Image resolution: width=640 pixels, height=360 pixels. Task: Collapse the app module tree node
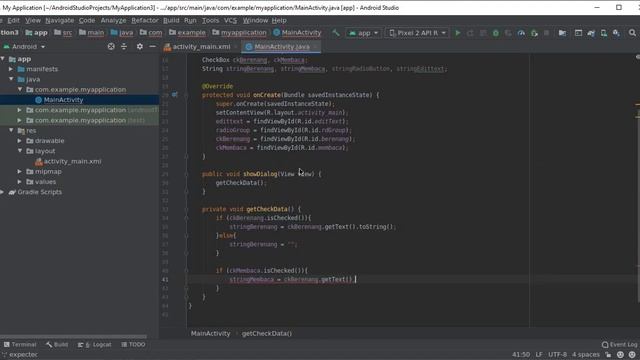point(3,59)
